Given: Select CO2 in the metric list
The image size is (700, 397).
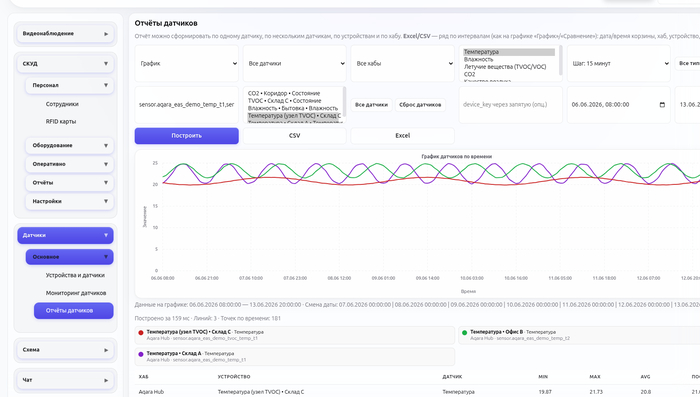Looking at the screenshot, I should click(509, 74).
